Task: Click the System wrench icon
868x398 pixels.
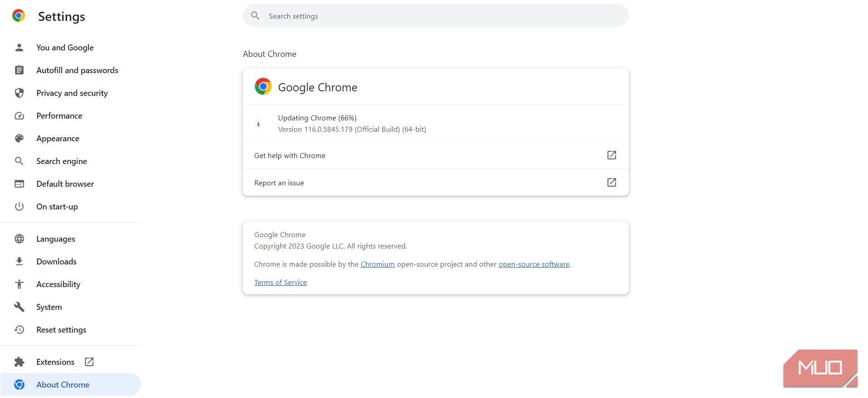Action: [x=19, y=307]
